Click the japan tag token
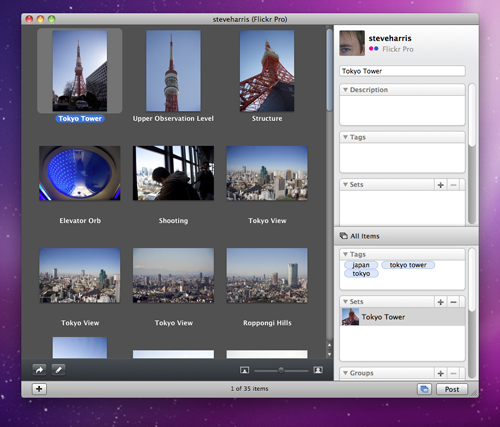 tap(361, 265)
